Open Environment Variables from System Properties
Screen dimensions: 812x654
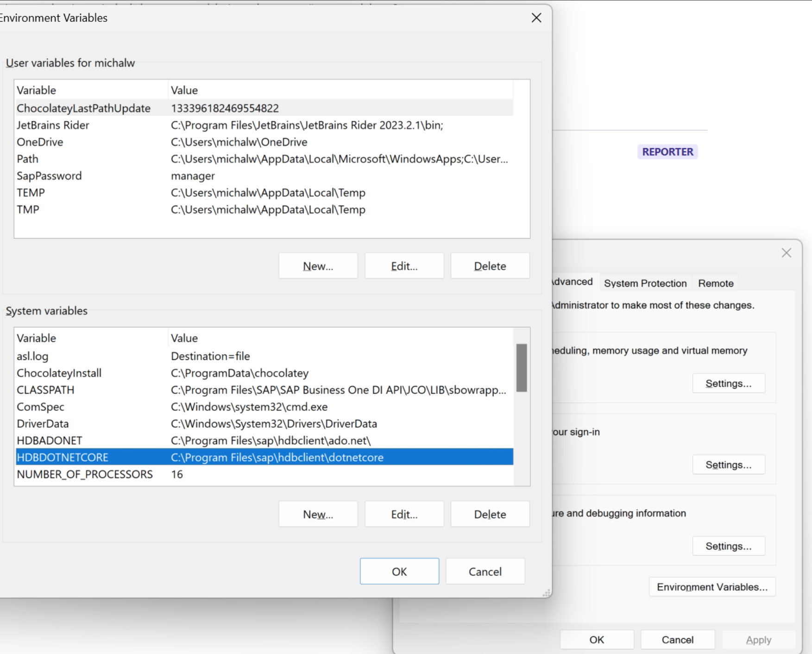coord(711,587)
